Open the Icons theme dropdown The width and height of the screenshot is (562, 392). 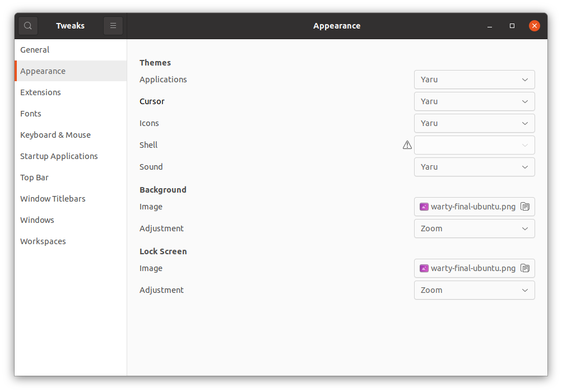pyautogui.click(x=475, y=123)
